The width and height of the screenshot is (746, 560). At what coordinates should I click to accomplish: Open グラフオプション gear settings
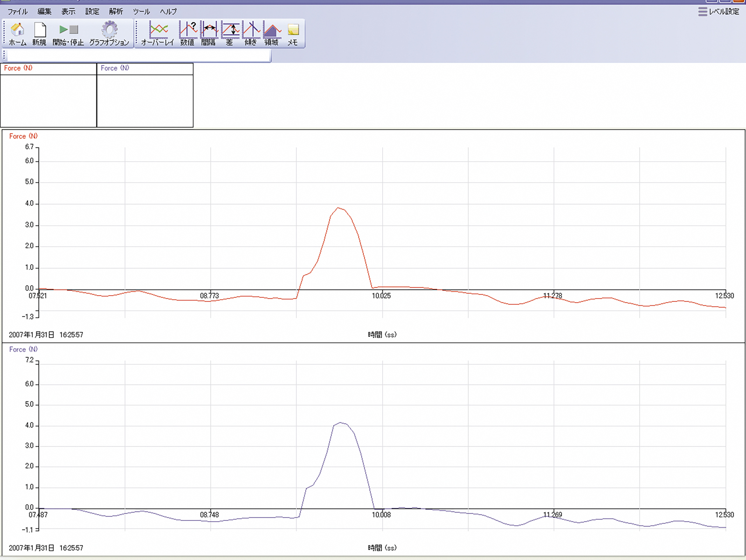(109, 34)
